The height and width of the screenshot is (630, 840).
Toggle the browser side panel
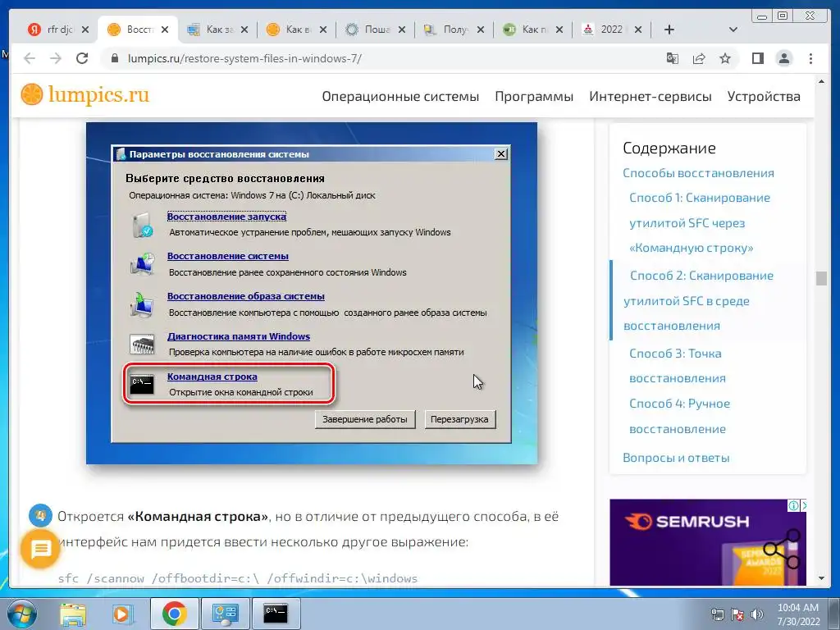click(757, 58)
